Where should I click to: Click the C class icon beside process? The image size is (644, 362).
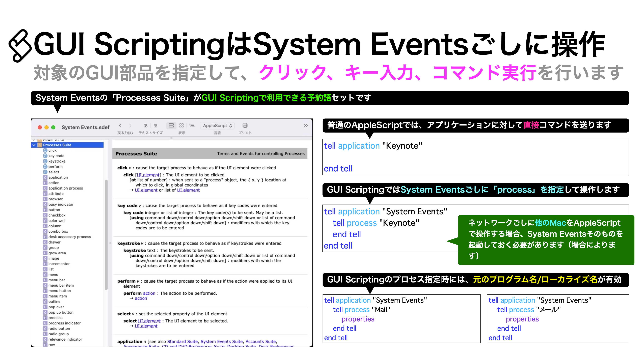coord(45,318)
